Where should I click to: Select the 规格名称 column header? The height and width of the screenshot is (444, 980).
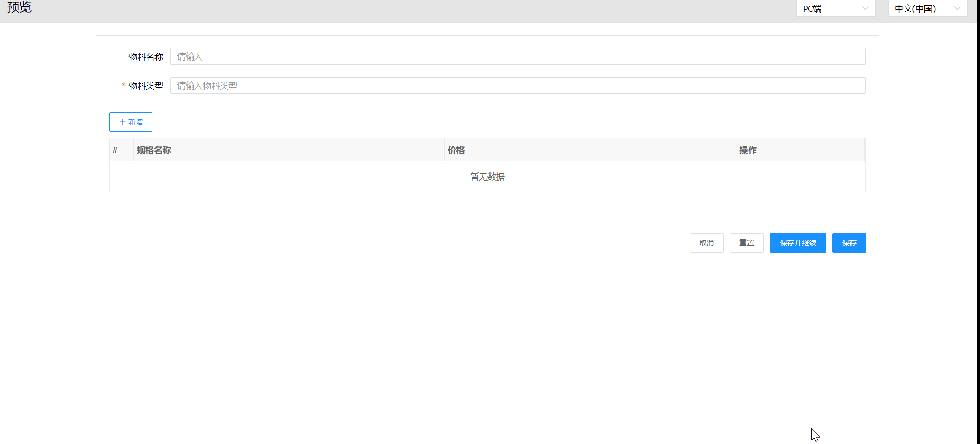[154, 150]
